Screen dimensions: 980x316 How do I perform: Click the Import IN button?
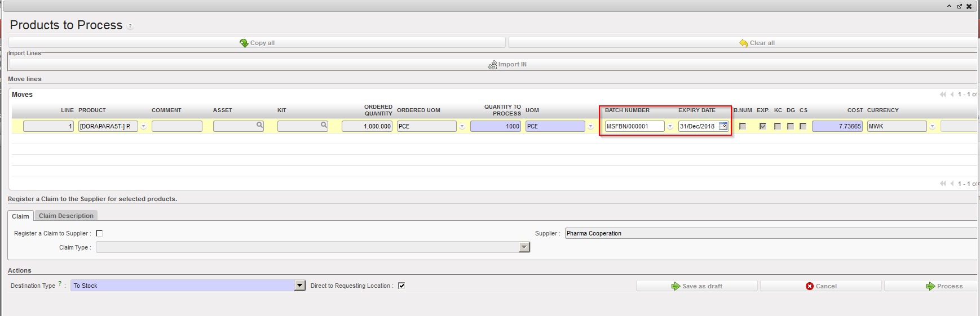(493, 64)
